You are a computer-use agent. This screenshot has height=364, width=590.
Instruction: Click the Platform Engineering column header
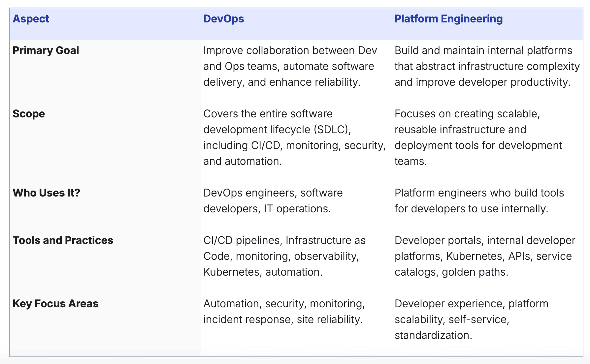pos(449,19)
